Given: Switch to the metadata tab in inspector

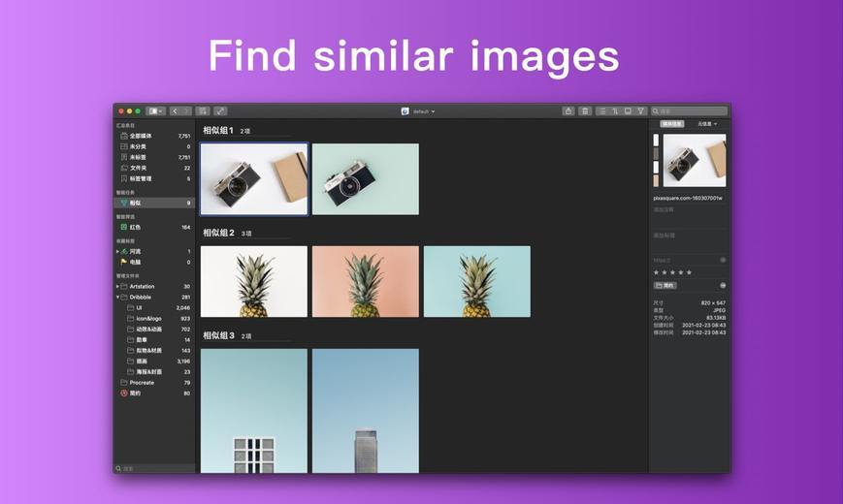Looking at the screenshot, I should tap(707, 124).
